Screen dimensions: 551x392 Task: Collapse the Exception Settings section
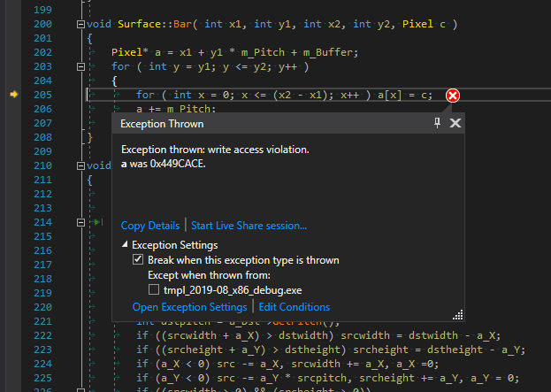125,244
